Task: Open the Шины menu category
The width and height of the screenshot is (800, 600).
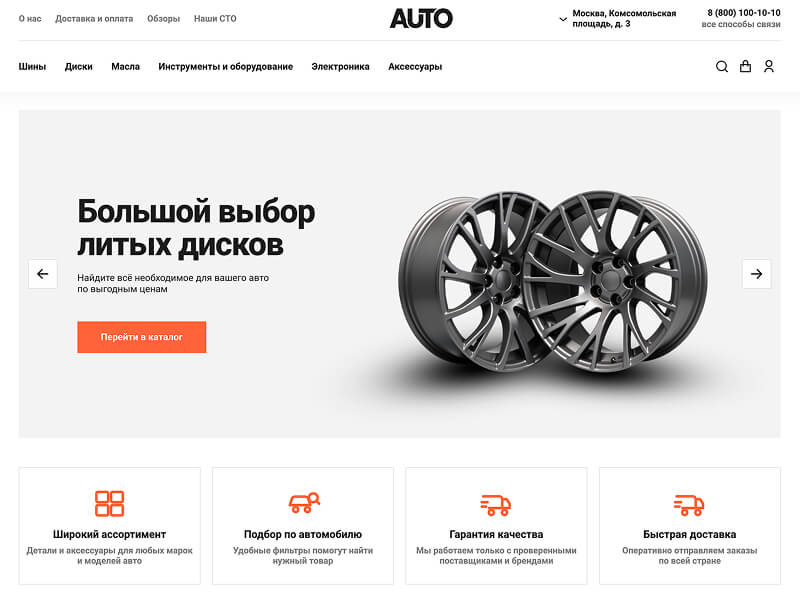Action: 32,66
